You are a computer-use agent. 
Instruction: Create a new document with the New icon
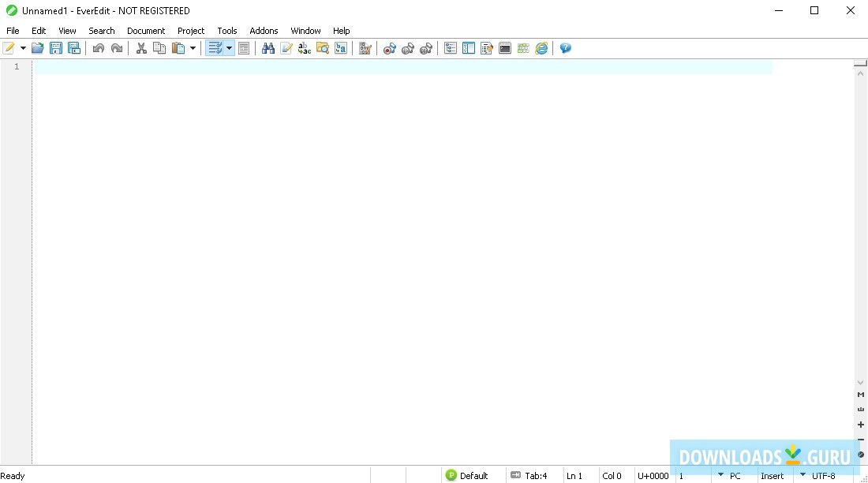tap(9, 48)
